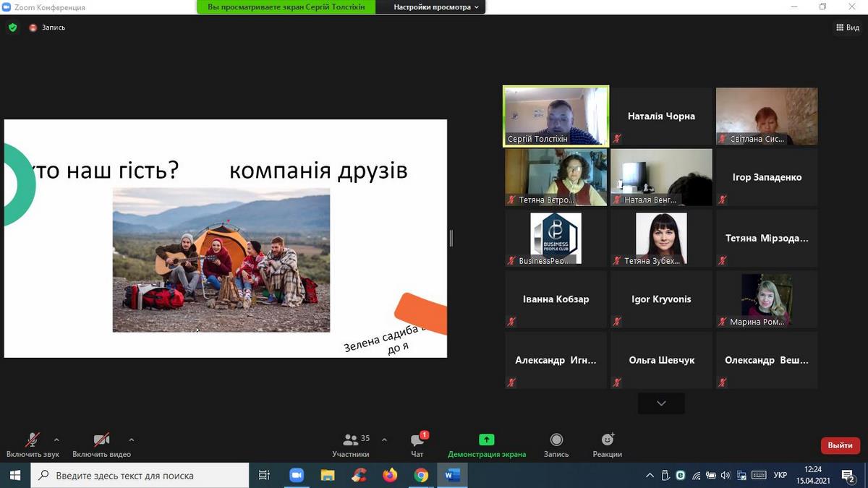
Task: Open the Chat panel
Action: [x=417, y=440]
